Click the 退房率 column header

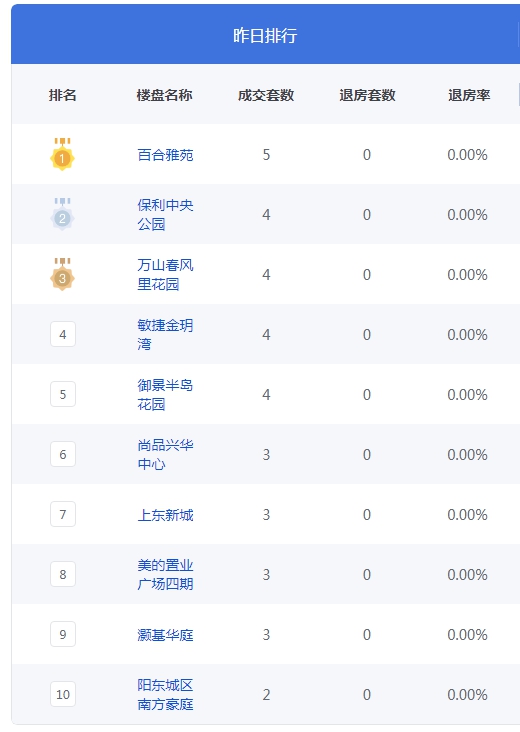point(469,95)
